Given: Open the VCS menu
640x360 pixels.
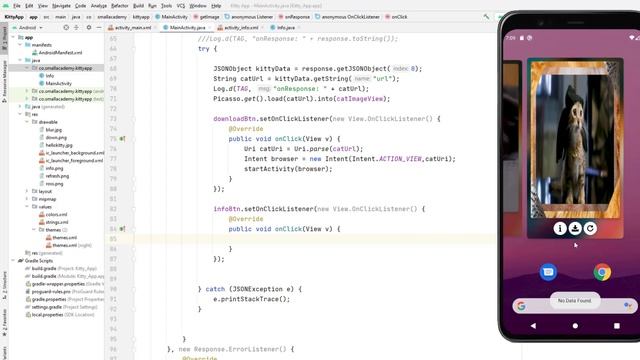Looking at the screenshot, I should point(181,6).
